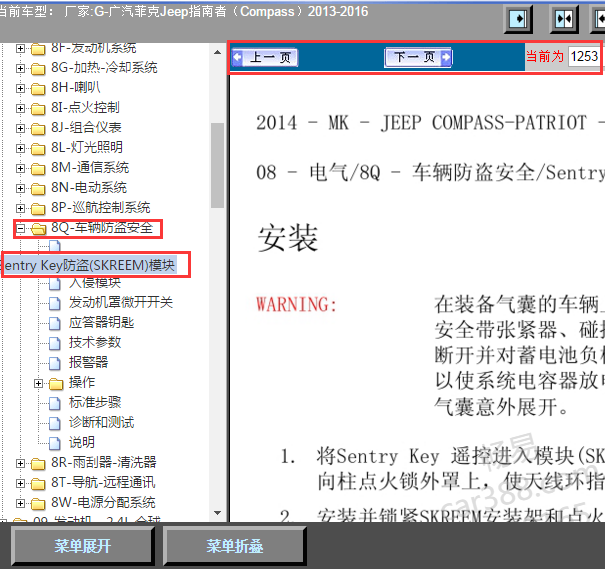Open the 诊断和测试 page

[101, 422]
